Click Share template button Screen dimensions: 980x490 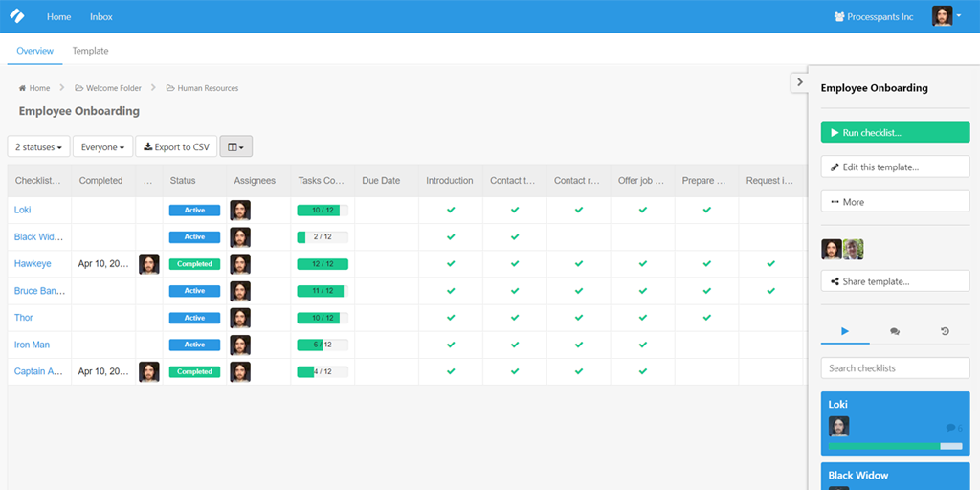(x=895, y=281)
